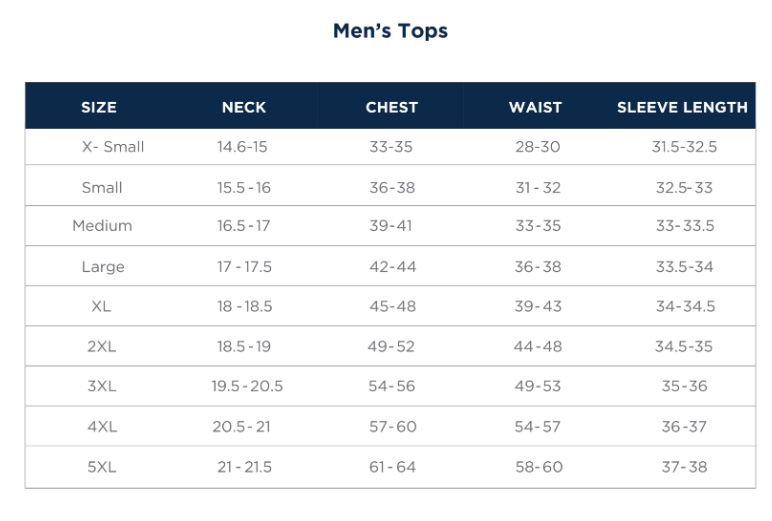Click the 16.5-17 neck measurement cell

[x=244, y=226]
